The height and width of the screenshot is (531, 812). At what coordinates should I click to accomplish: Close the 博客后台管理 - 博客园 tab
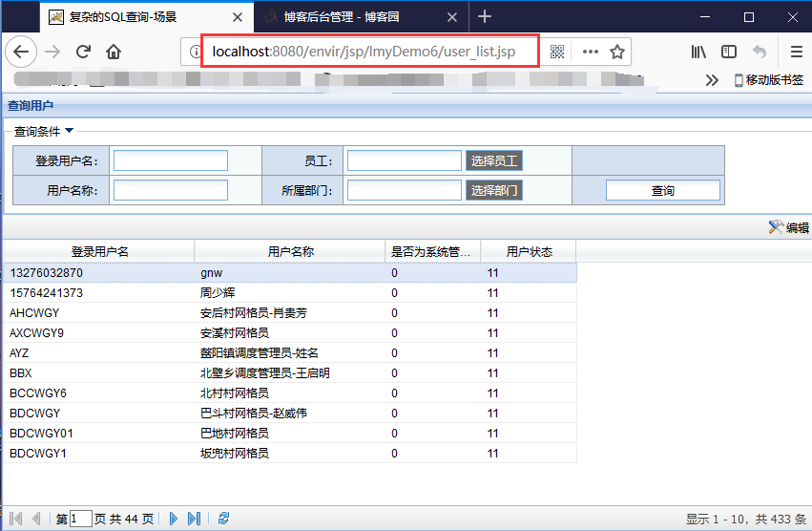tap(452, 17)
